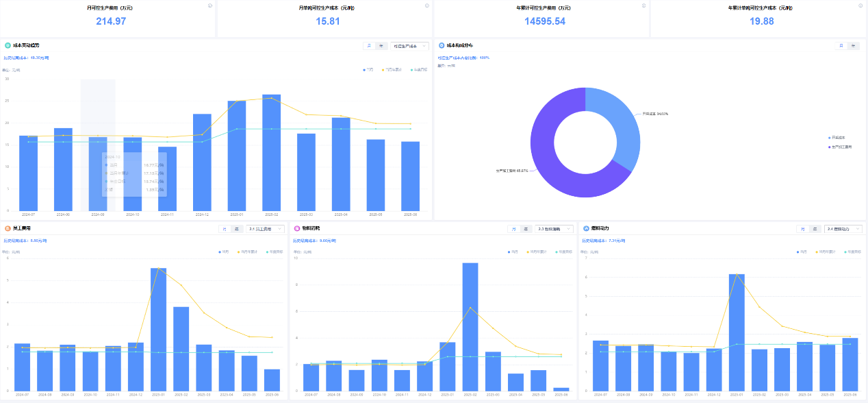Toggle 当月年累计 legend in 燃料动力 chart
The image size is (868, 403).
[825, 252]
